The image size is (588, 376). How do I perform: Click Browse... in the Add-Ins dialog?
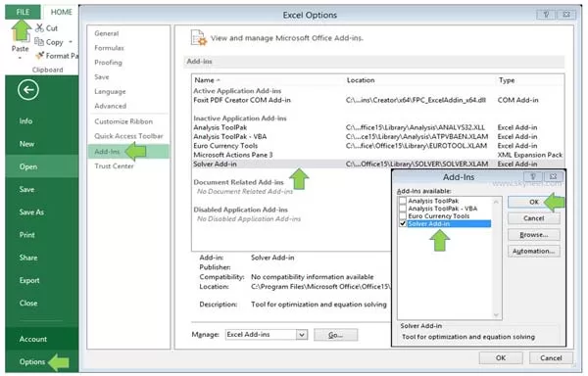534,235
